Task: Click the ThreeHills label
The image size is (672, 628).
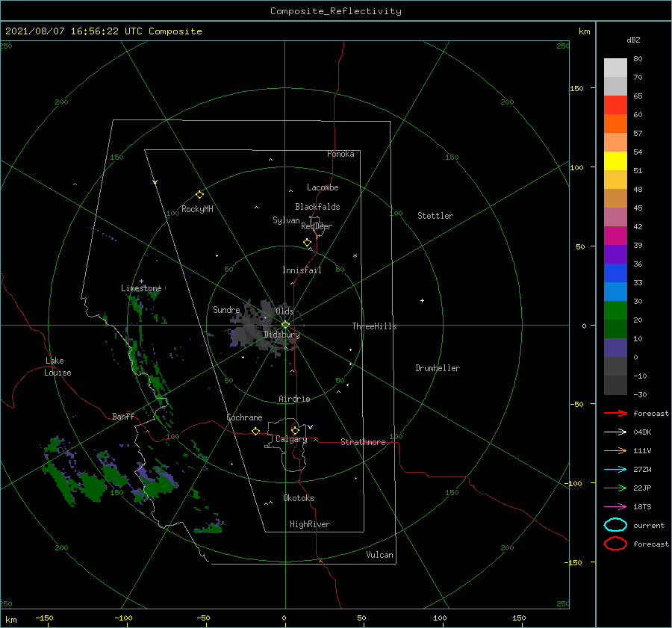Action: pyautogui.click(x=374, y=326)
